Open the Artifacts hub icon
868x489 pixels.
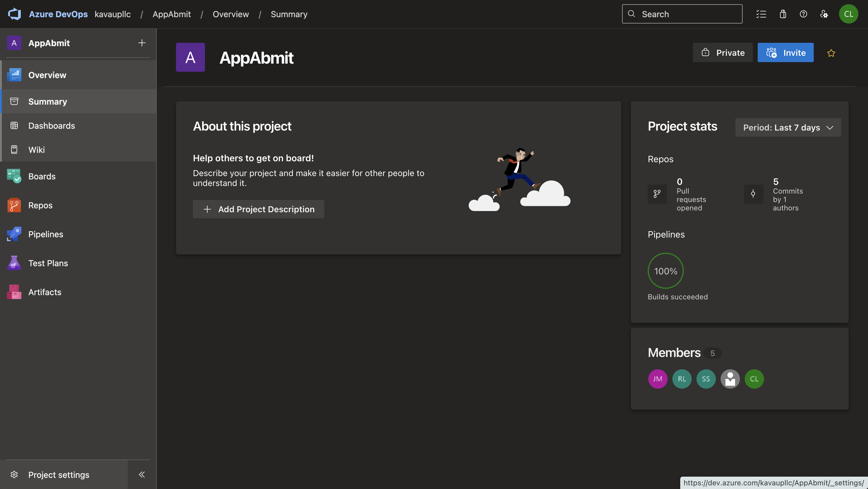click(x=14, y=292)
